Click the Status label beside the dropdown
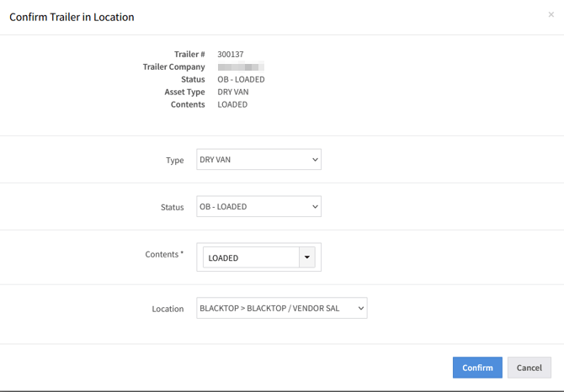The width and height of the screenshot is (564, 392). pos(172,208)
